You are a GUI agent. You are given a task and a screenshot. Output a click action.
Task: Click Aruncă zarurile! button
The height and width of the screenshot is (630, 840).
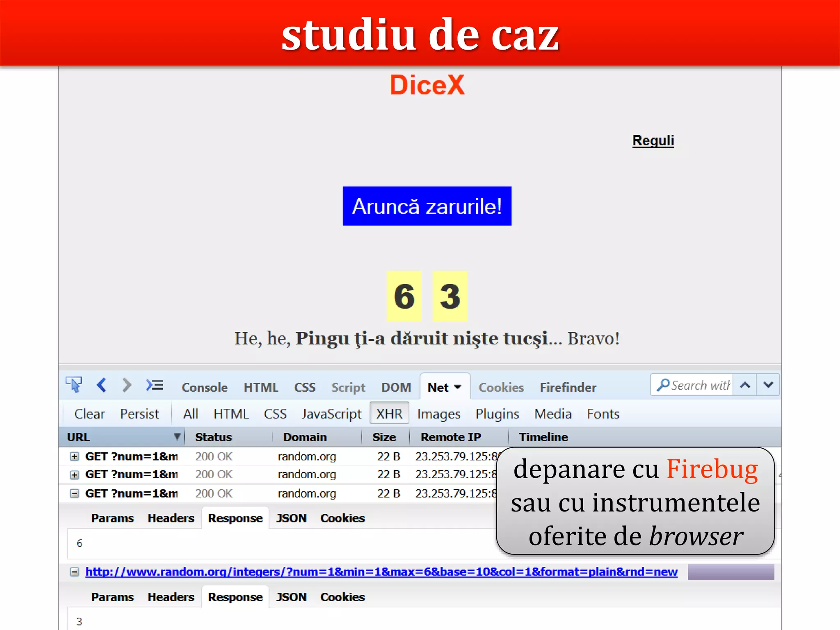tap(427, 206)
